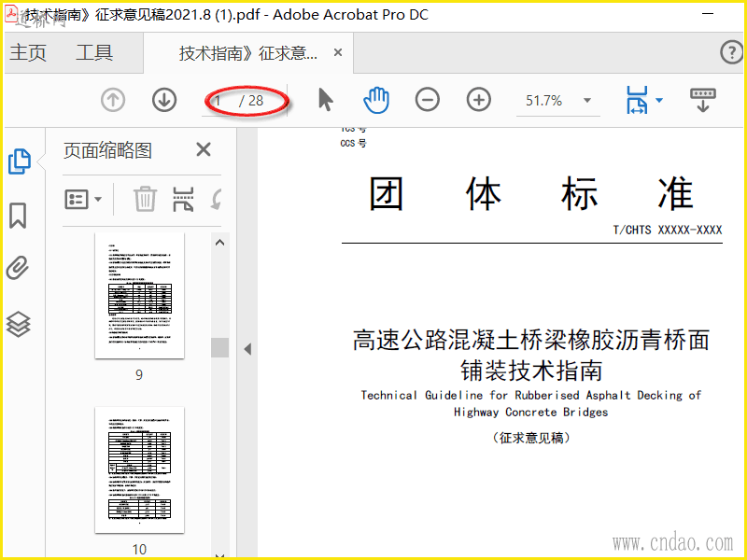Collapse the navigation pane with triangle
The height and width of the screenshot is (560, 747).
[247, 349]
